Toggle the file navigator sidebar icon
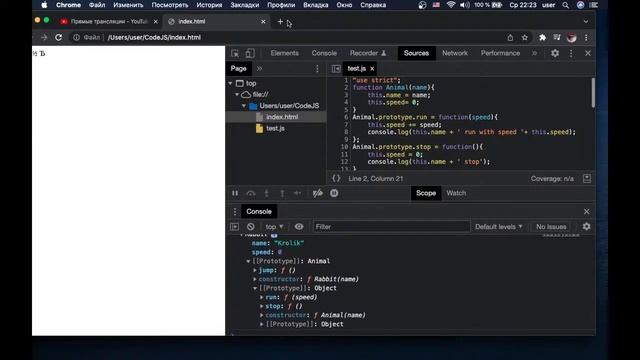Screen dimensions: 640x360 coord(336,69)
